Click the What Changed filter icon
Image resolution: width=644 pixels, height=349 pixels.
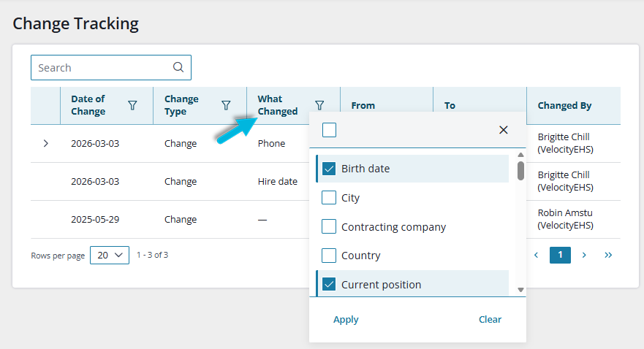tap(319, 105)
